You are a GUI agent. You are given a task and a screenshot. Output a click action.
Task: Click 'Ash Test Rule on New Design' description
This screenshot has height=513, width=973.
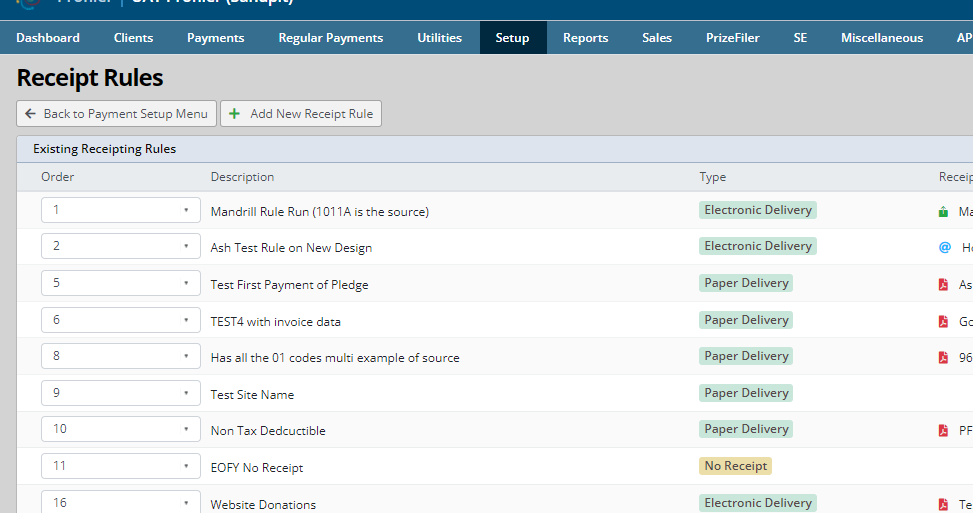coord(291,248)
